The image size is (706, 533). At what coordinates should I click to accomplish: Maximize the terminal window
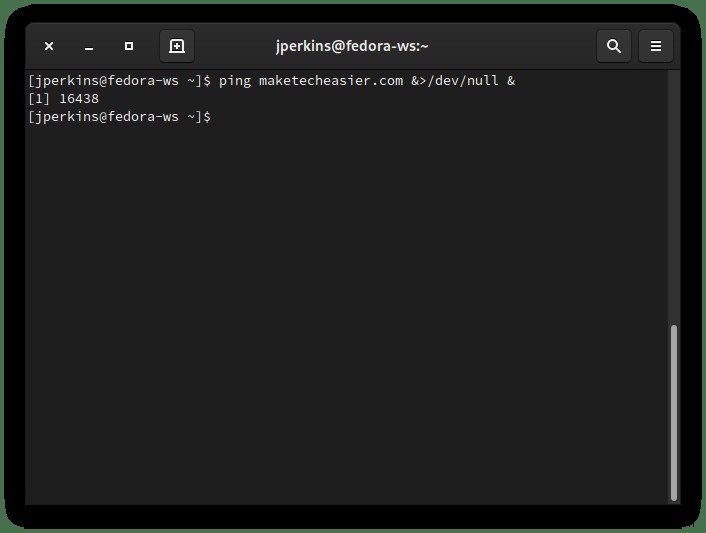tap(129, 46)
